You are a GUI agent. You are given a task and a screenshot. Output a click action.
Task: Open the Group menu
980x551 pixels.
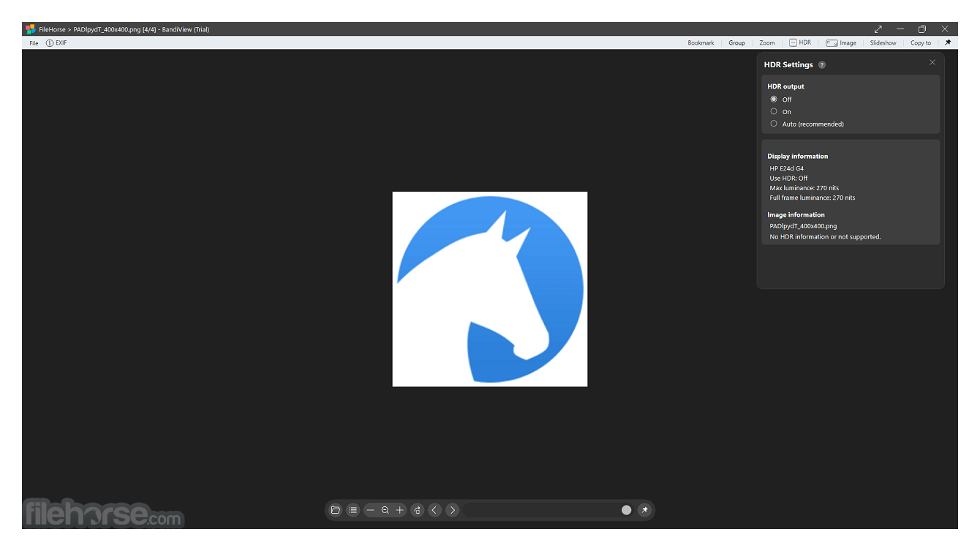pos(736,43)
